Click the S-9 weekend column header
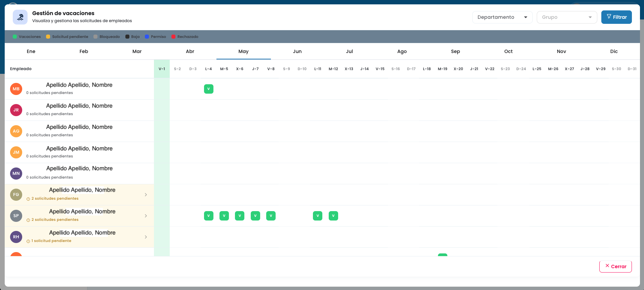 pos(286,69)
